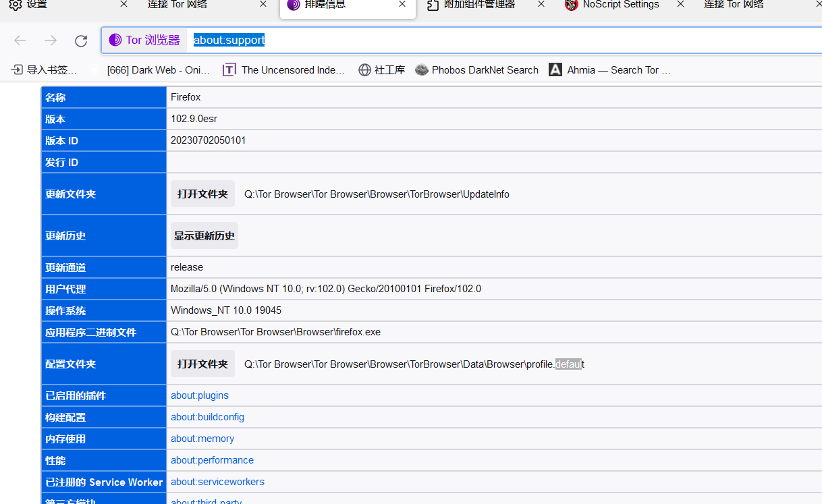Click 打开文件夹 for 更新文件夹
The image size is (822, 504).
(x=202, y=194)
